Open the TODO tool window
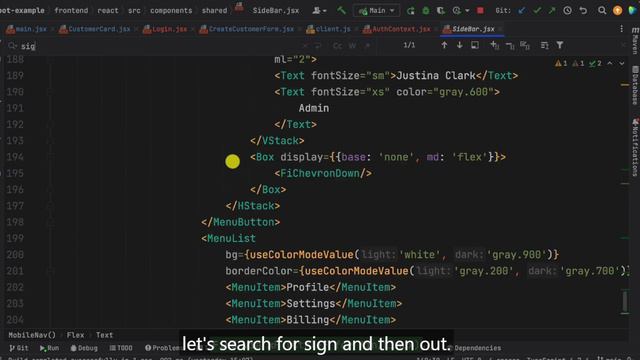 [x=121, y=348]
